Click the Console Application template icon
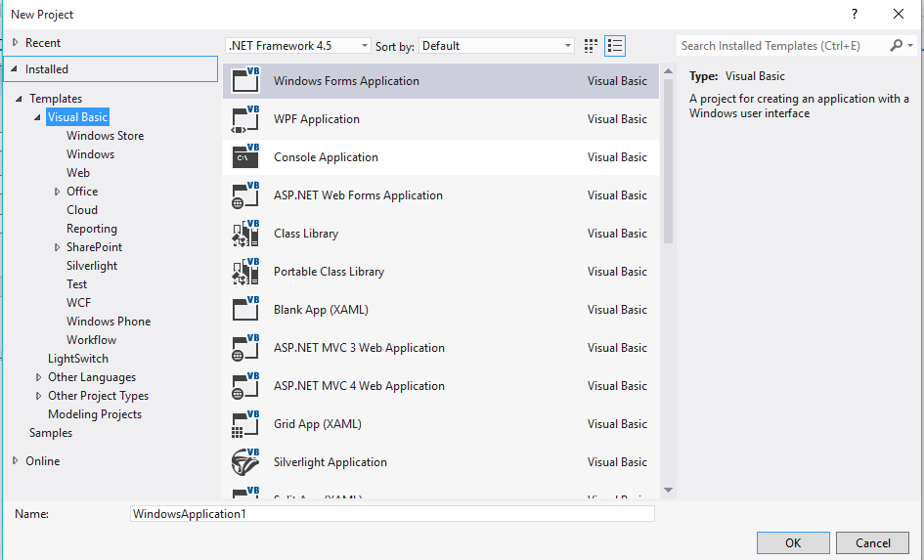This screenshot has height=560, width=924. click(x=245, y=156)
